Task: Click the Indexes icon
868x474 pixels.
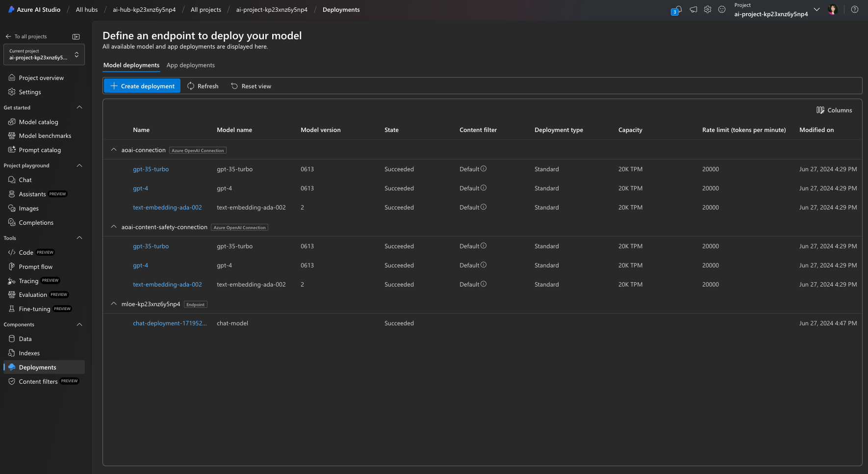Action: (12, 353)
